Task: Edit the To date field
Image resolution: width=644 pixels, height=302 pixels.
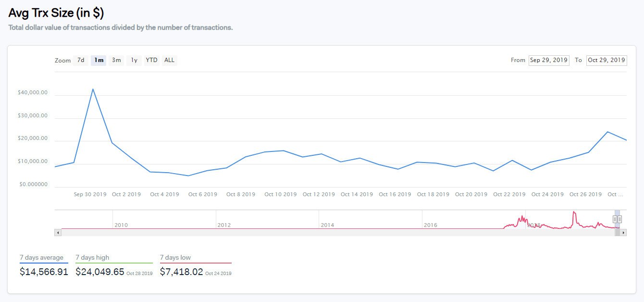Action: [607, 60]
